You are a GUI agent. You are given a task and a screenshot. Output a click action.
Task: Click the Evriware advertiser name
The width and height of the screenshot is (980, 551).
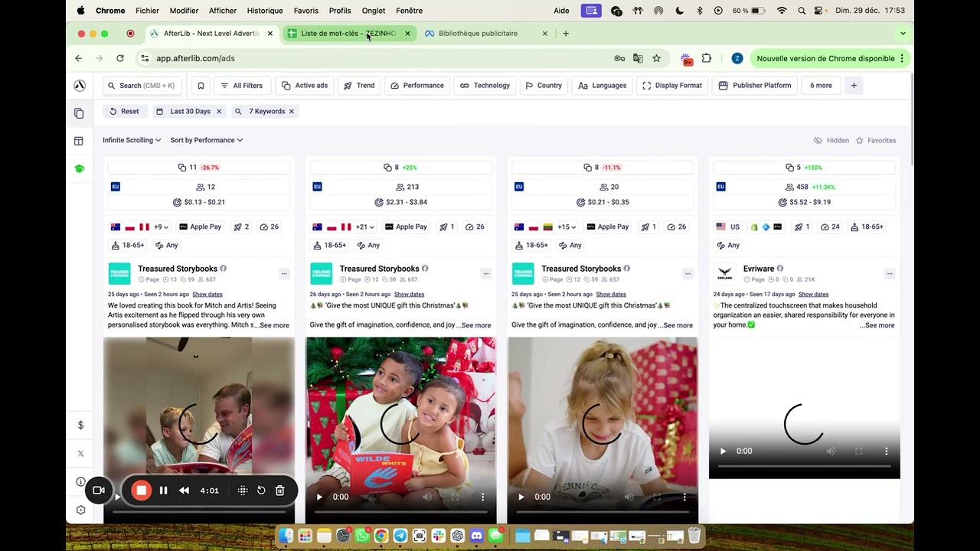pyautogui.click(x=759, y=269)
